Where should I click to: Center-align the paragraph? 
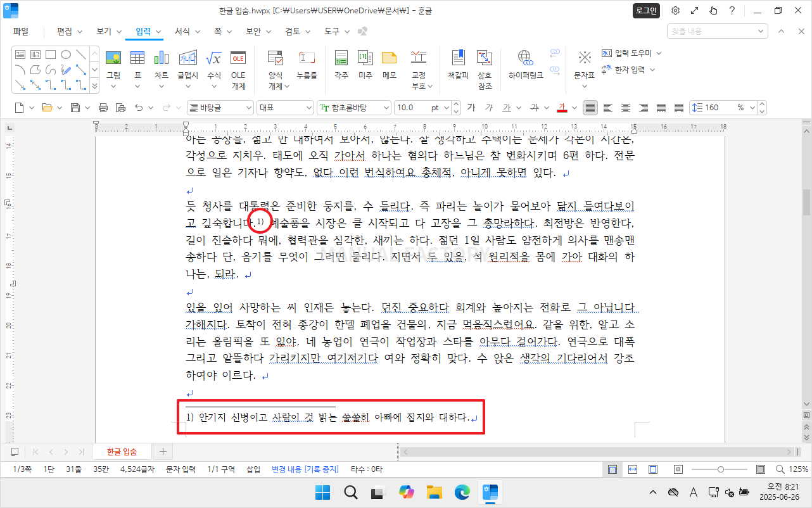[626, 108]
